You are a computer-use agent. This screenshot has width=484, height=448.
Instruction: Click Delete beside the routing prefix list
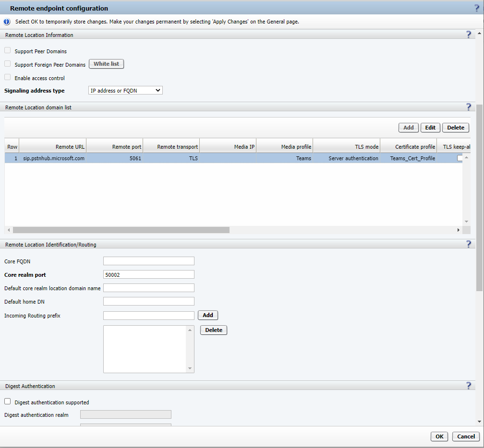pos(214,330)
